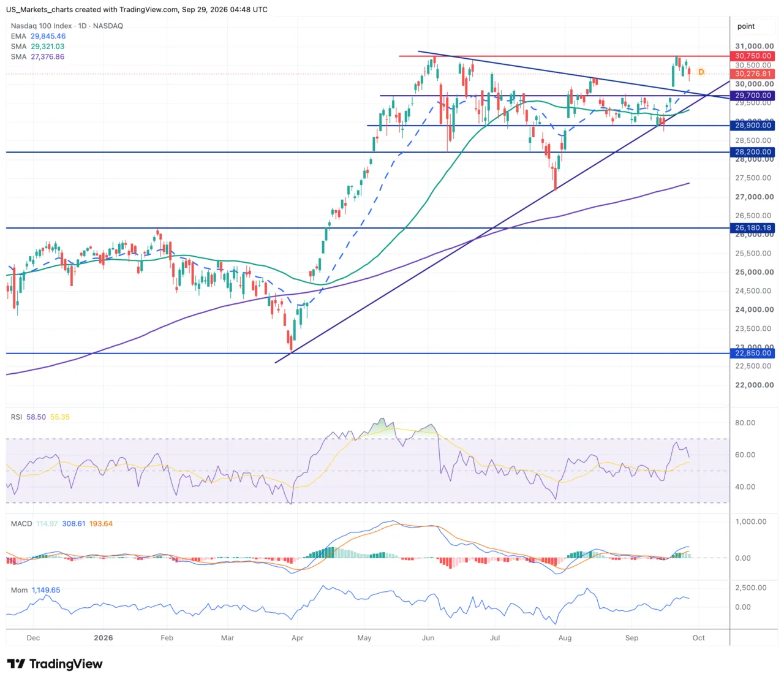Click the Sep label on time axis
The height and width of the screenshot is (682, 784).
pos(631,638)
